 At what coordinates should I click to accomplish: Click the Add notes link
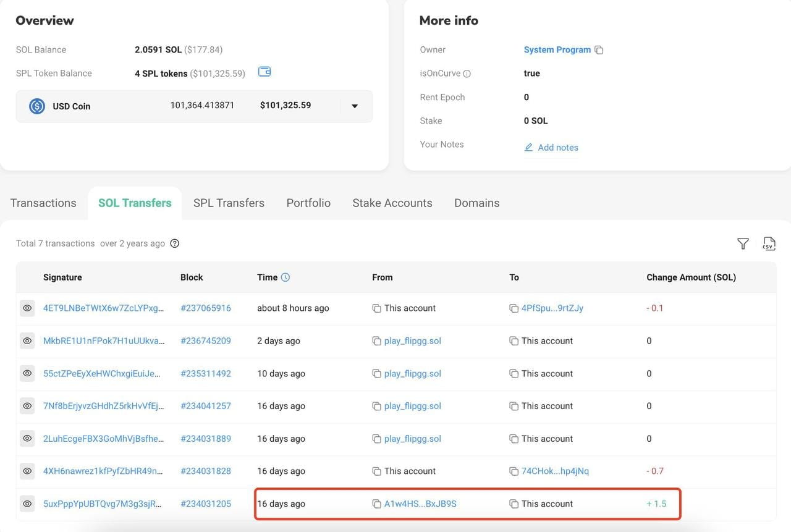558,148
